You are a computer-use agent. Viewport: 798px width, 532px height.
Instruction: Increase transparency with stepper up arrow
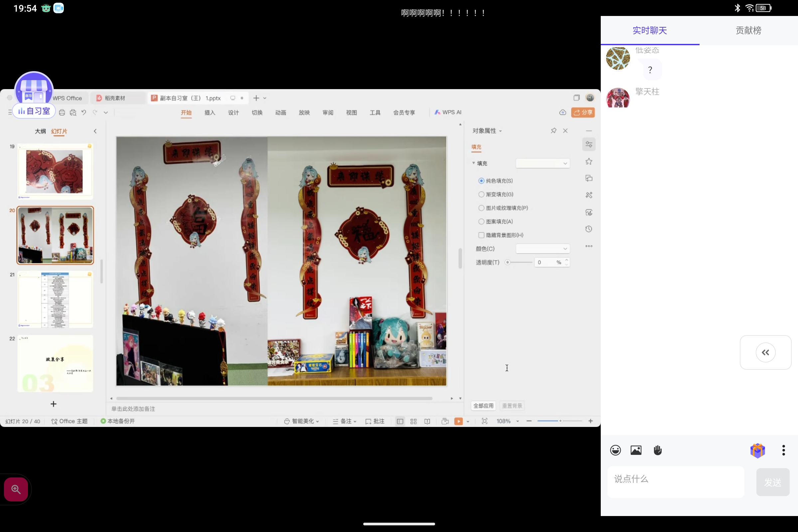(566, 260)
